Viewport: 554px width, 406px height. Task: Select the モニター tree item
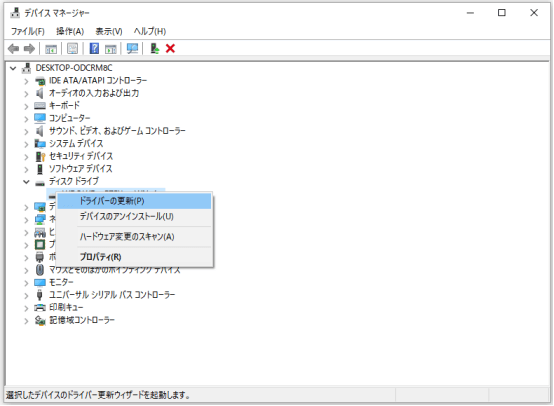[61, 282]
